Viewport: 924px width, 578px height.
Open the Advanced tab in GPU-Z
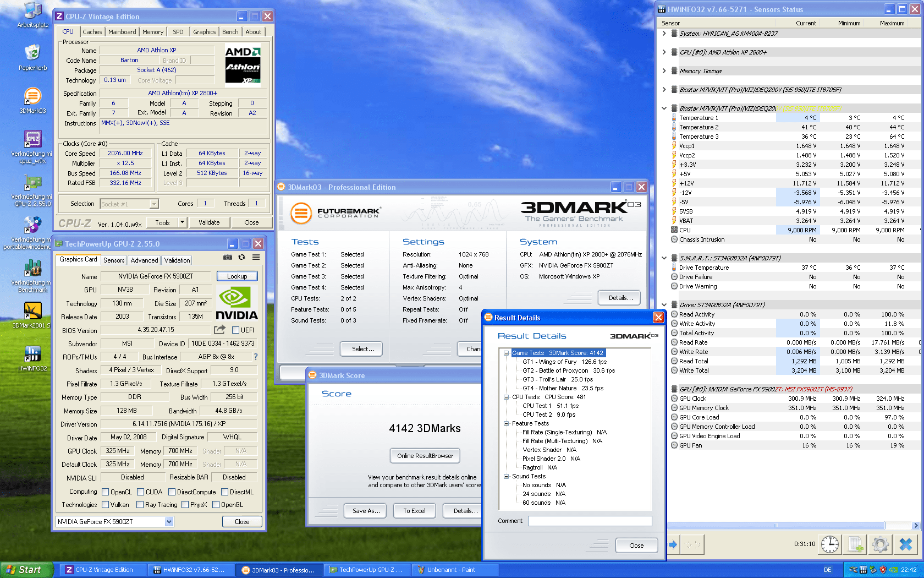[145, 260]
